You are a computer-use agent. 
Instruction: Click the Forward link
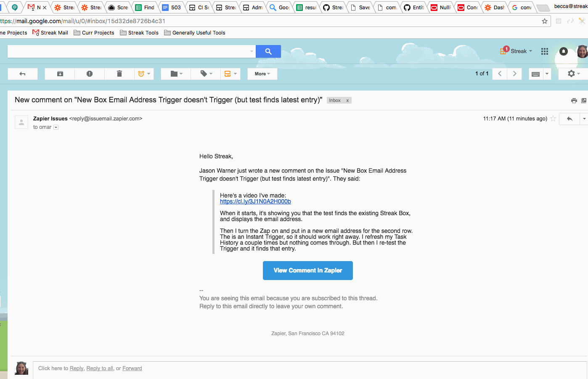(132, 368)
